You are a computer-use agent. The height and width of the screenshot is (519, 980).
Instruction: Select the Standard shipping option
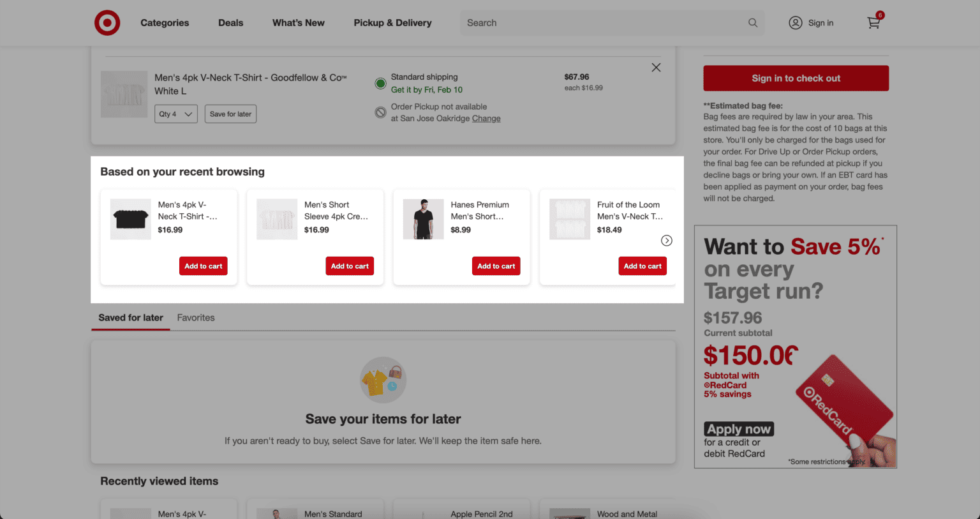point(380,83)
